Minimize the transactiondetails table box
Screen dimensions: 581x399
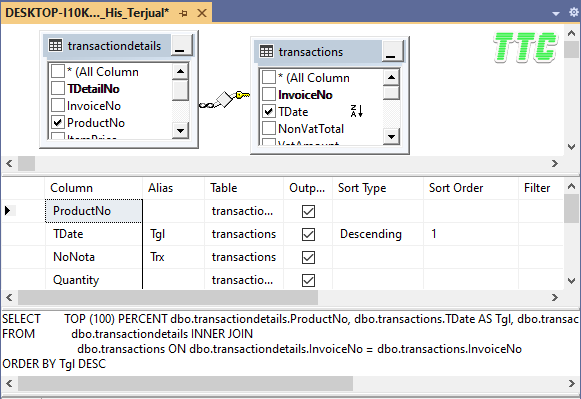[181, 45]
